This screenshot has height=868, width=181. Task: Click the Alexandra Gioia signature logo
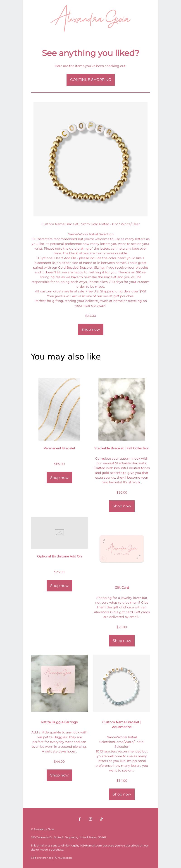[x=90, y=19]
